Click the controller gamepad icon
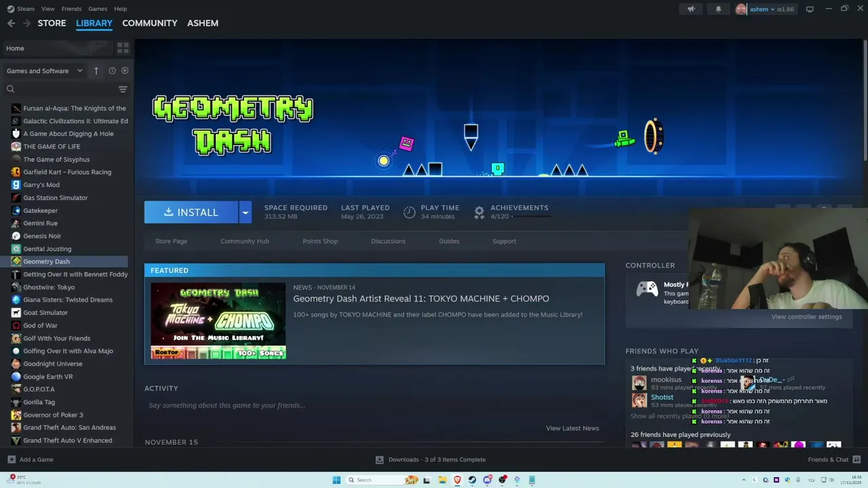Image resolution: width=868 pixels, height=488 pixels. click(646, 289)
